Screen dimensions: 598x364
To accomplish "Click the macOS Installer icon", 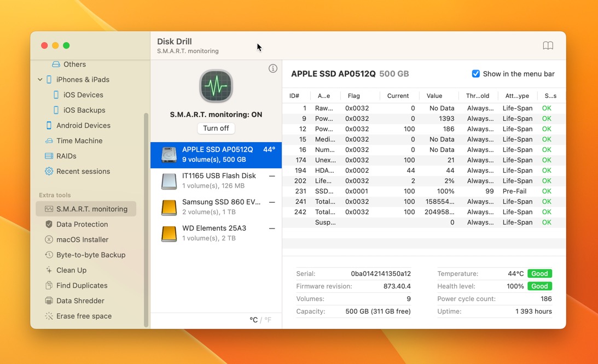I will click(x=49, y=239).
